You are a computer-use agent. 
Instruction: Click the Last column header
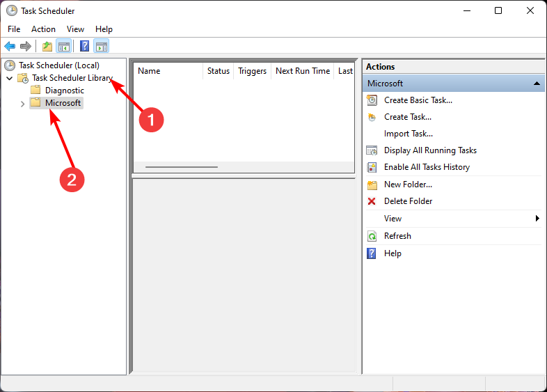point(344,71)
